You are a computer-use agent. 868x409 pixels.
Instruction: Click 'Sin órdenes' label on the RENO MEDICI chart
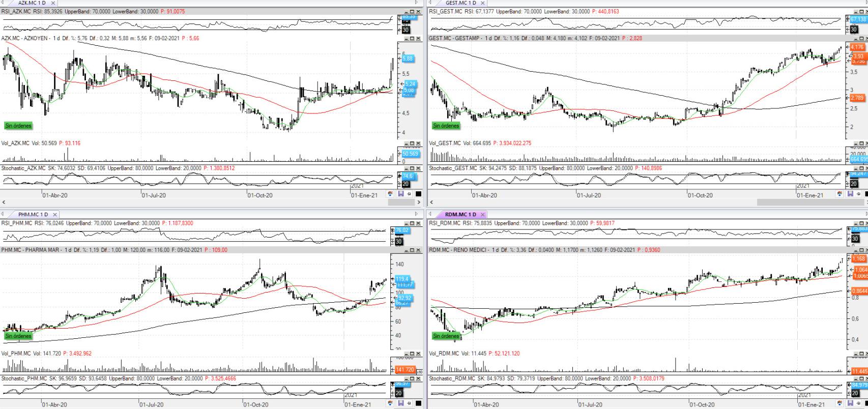(x=446, y=336)
